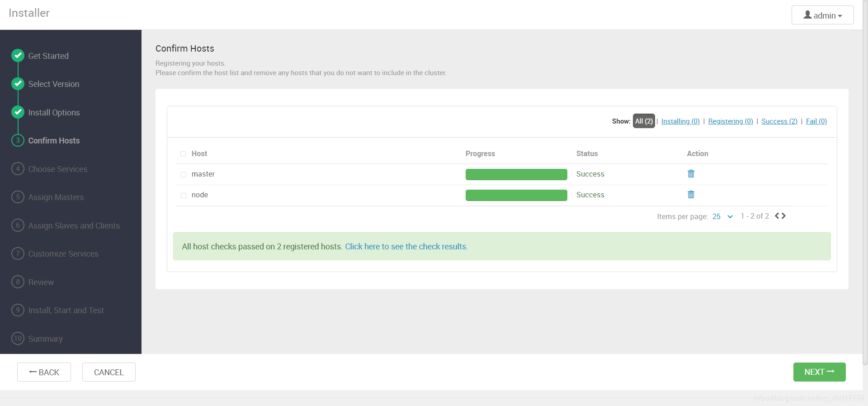The width and height of the screenshot is (868, 406).
Task: Open the Items per page dropdown
Action: (722, 216)
